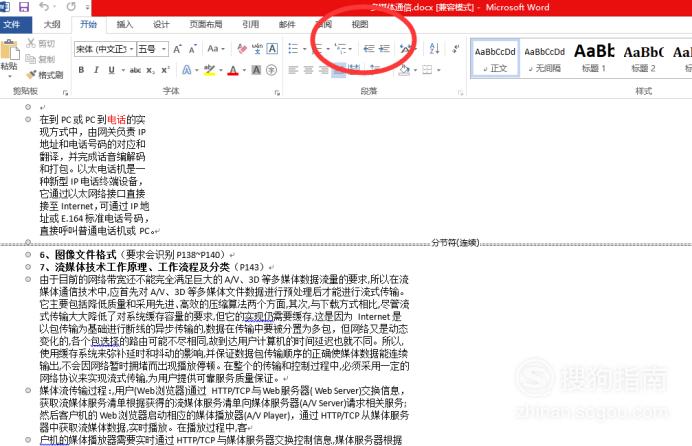Toggle strikethrough with the abc button
Image resolution: width=692 pixels, height=446 pixels.
[x=135, y=70]
